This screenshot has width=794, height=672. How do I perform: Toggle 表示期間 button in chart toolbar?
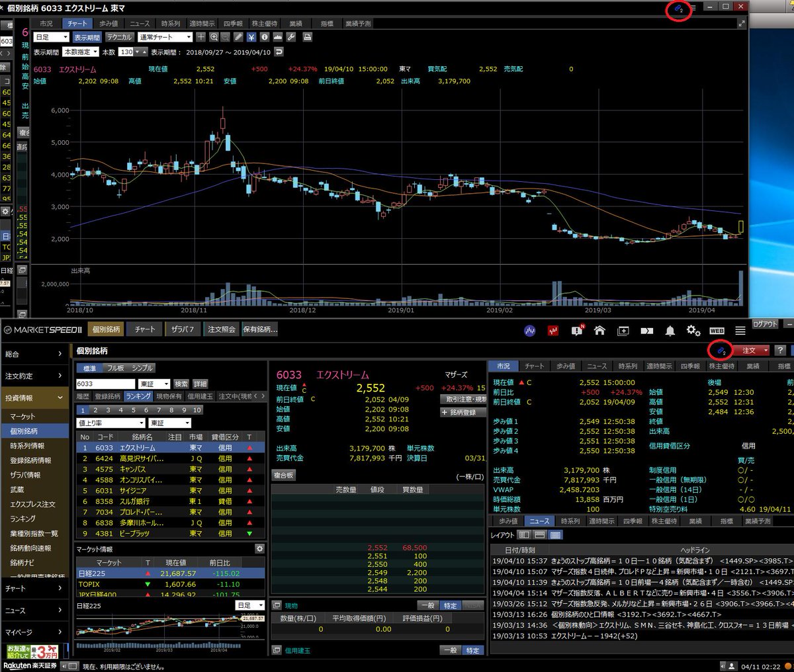coord(87,37)
